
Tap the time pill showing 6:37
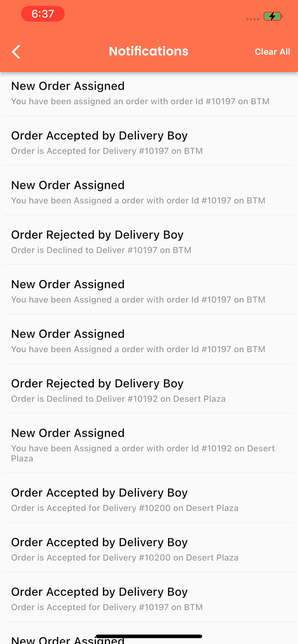43,14
